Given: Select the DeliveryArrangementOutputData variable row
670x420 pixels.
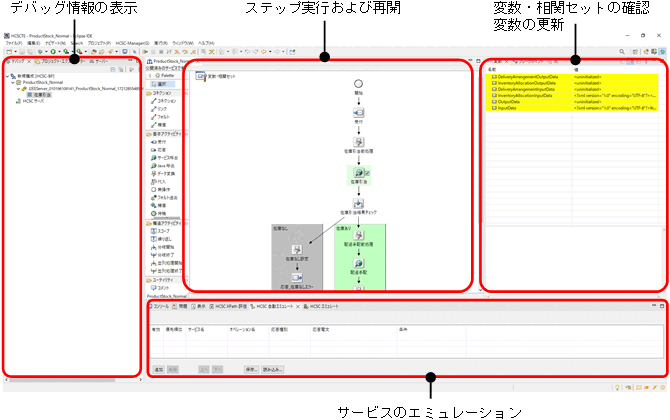Looking at the screenshot, I should pyautogui.click(x=571, y=77).
